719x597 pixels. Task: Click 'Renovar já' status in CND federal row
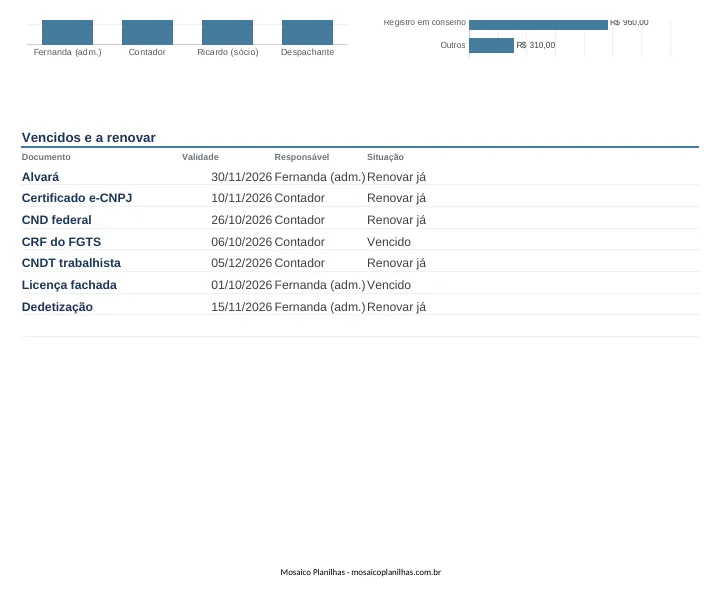pyautogui.click(x=396, y=220)
